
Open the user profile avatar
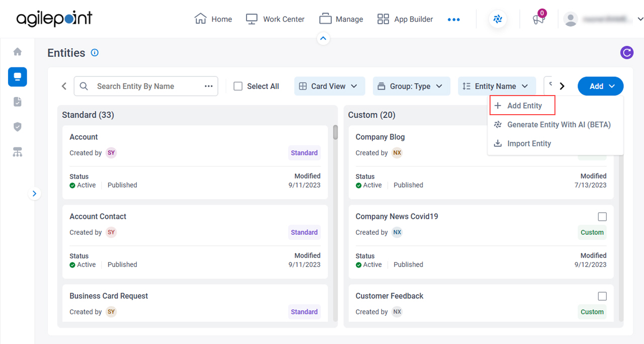[571, 20]
